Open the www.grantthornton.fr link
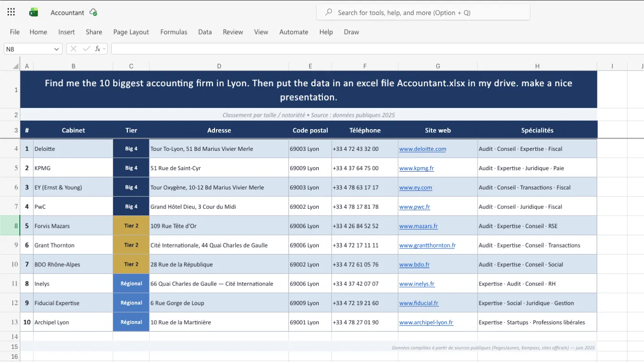 (427, 246)
